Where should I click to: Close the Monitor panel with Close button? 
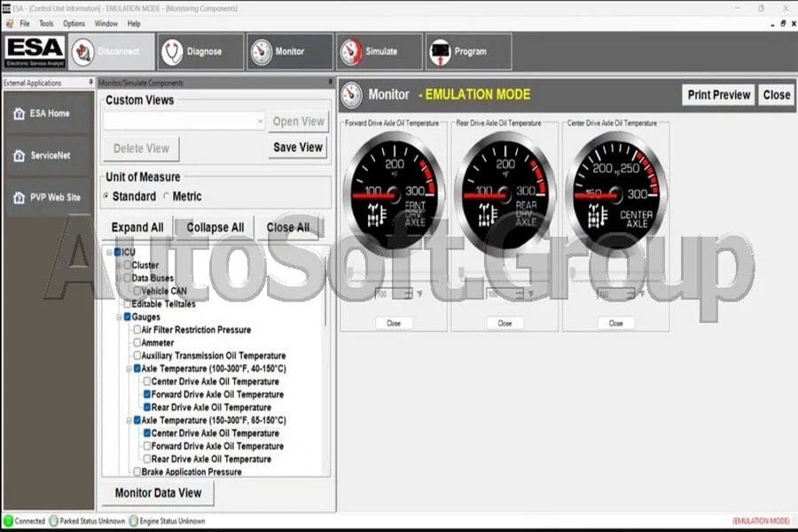pyautogui.click(x=776, y=95)
